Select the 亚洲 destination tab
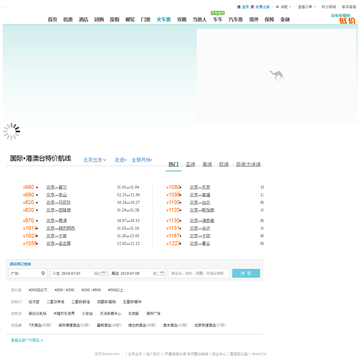360x360 pixels. (190, 164)
